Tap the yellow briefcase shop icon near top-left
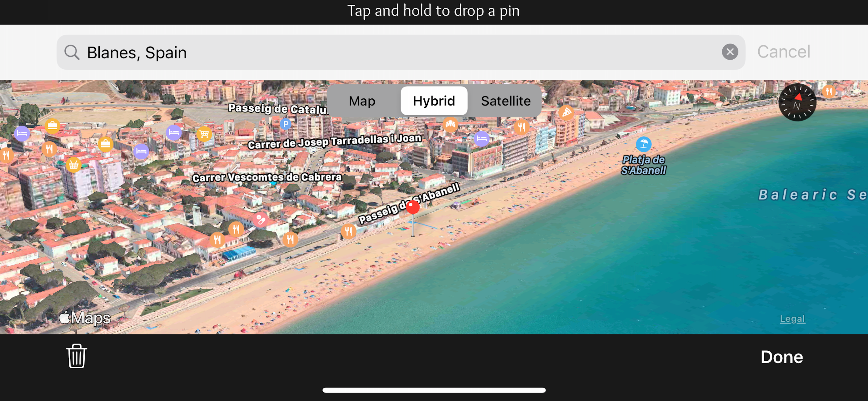The height and width of the screenshot is (401, 868). click(52, 126)
